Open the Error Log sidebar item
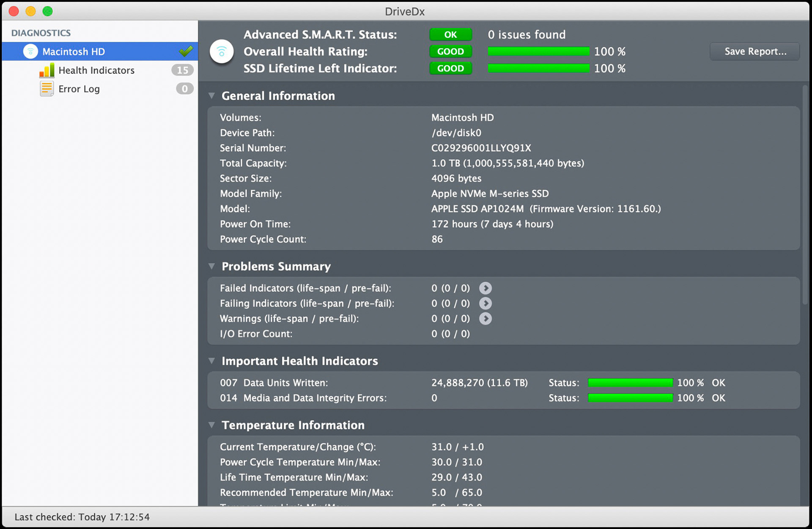This screenshot has height=529, width=812. 79,89
